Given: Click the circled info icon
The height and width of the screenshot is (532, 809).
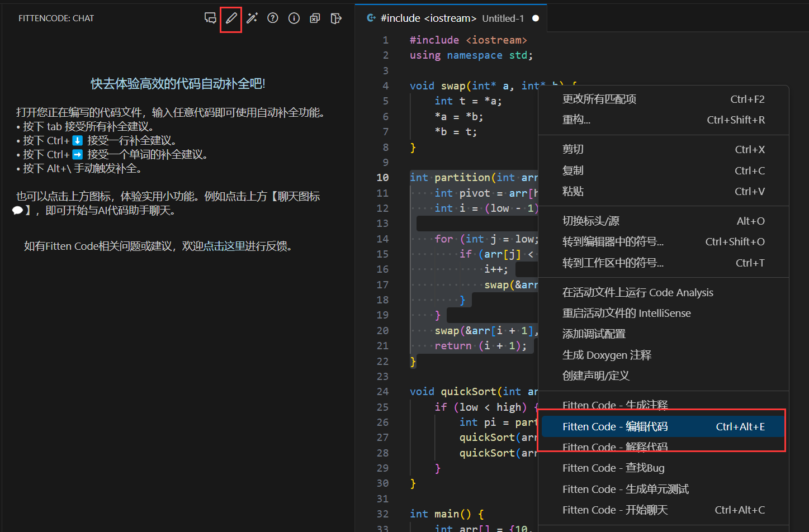Looking at the screenshot, I should coord(294,18).
